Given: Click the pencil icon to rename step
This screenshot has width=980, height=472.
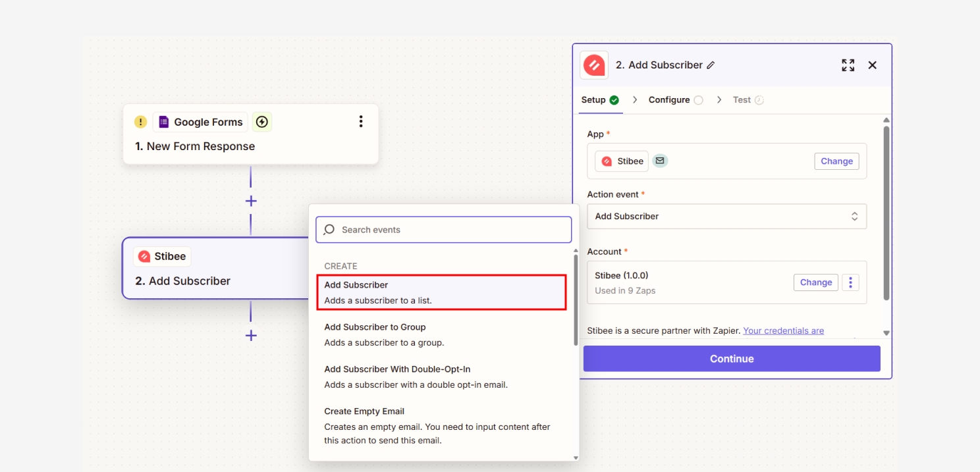Looking at the screenshot, I should click(x=711, y=65).
